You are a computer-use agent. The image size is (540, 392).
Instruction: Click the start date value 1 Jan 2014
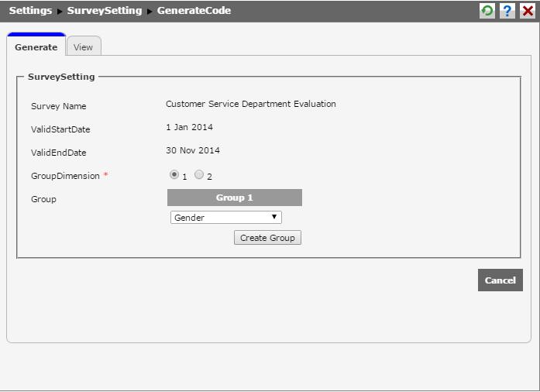click(189, 127)
